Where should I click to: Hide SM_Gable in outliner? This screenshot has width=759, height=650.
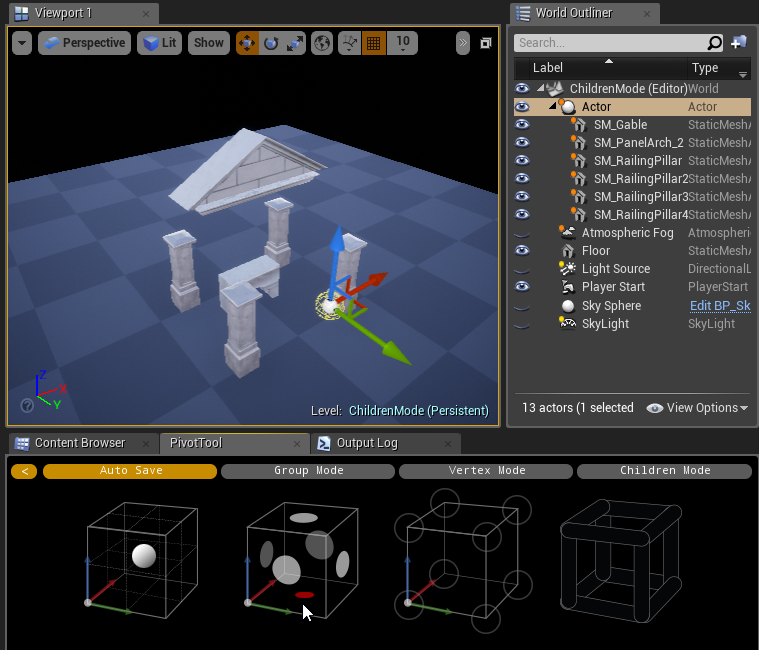522,124
